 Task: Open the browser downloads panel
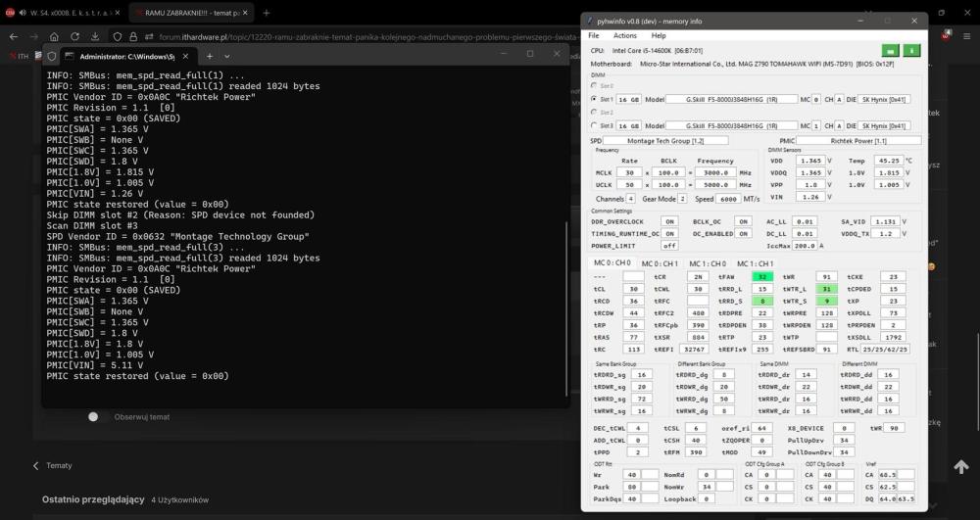94,37
